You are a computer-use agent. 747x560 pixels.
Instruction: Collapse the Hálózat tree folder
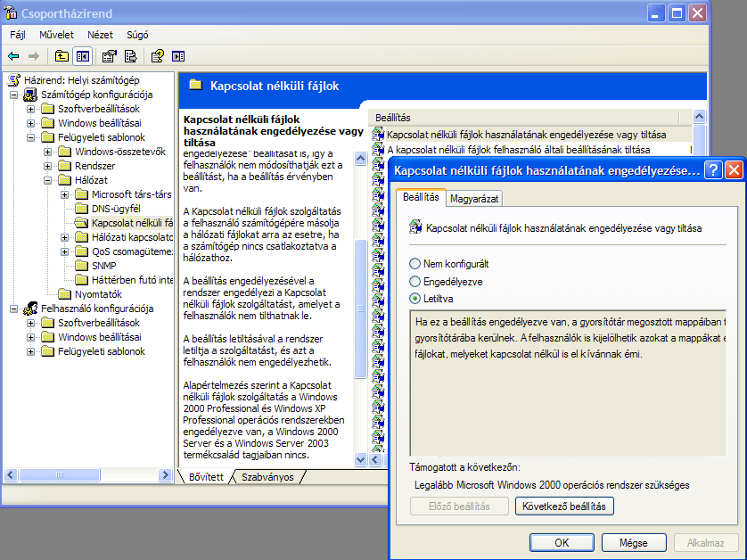tap(48, 180)
